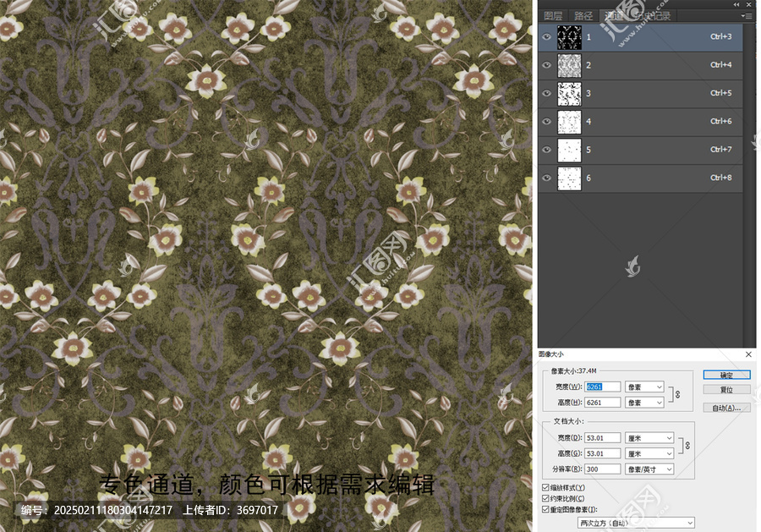The image size is (761, 532).
Task: Hide channel 4 via eye icon
Action: click(x=546, y=121)
